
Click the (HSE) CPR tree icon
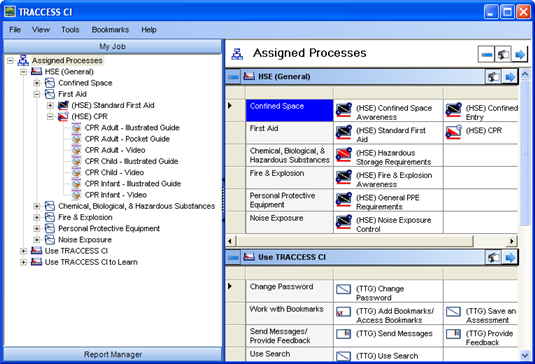[63, 116]
